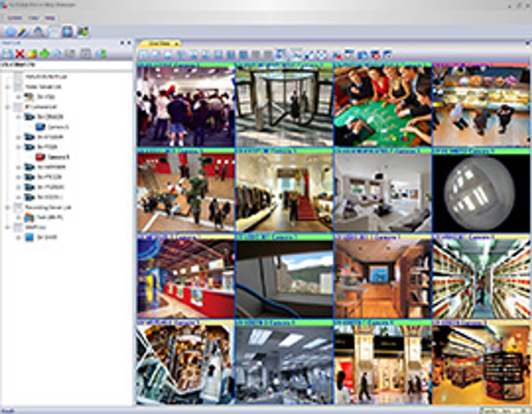
Task: Click the blue globe icon in main toolbar
Action: click(11, 32)
